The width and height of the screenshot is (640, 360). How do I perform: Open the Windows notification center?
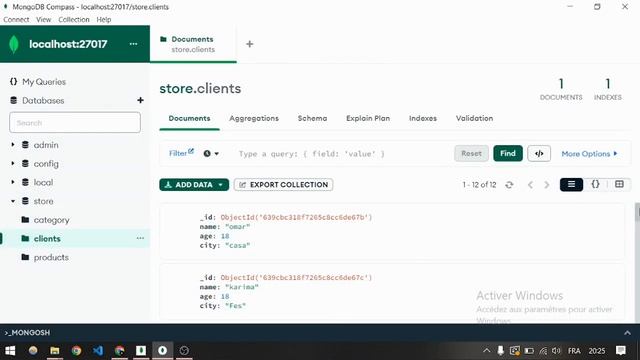621,351
